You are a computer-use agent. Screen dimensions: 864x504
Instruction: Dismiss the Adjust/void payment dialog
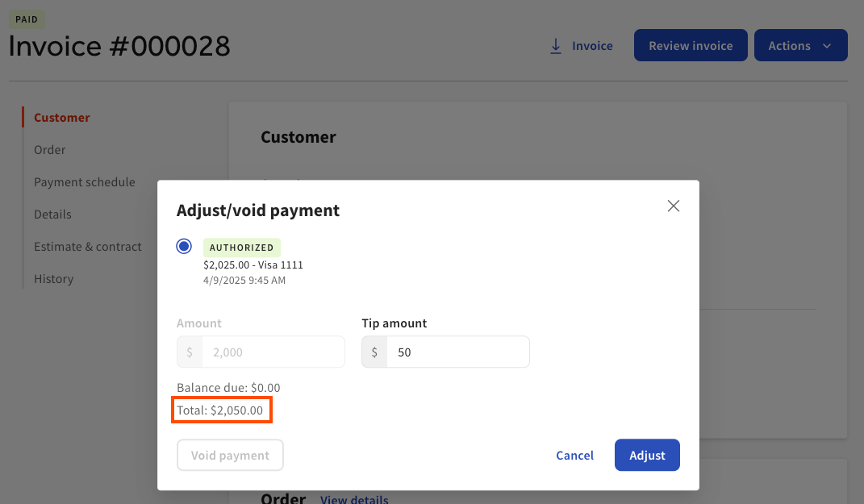pyautogui.click(x=674, y=206)
